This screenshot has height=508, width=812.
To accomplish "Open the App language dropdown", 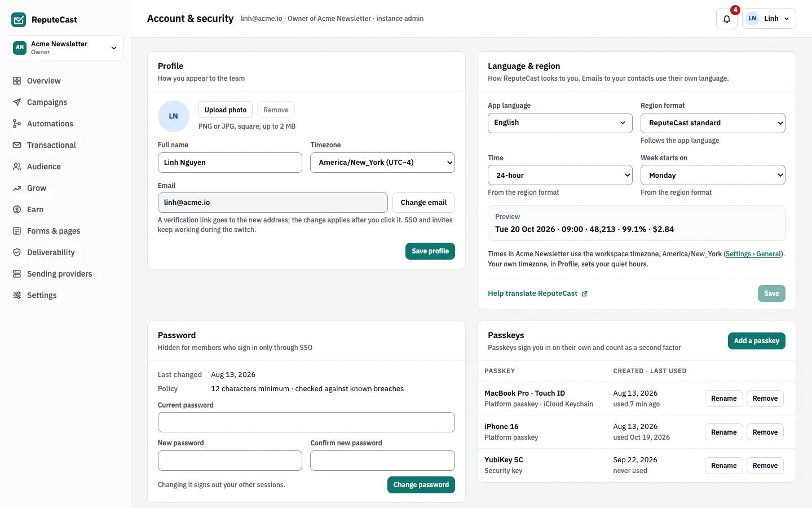I will tap(560, 123).
